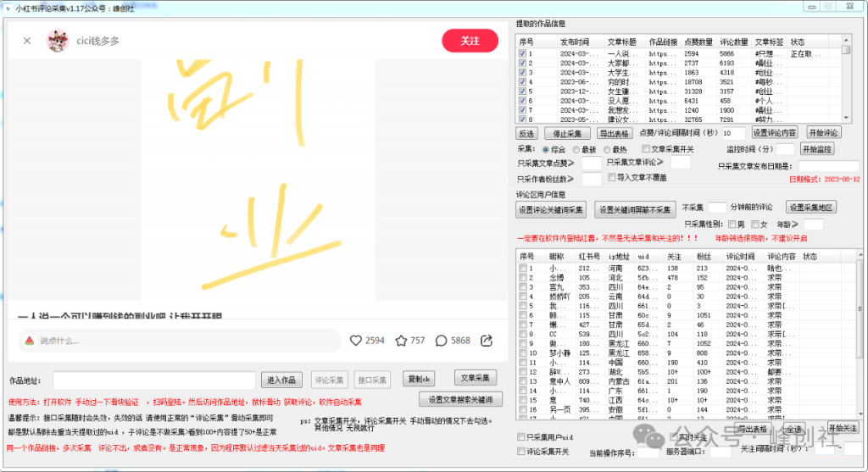The height and width of the screenshot is (472, 868).
Task: Click the 说点什么 comment input
Action: pos(180,341)
